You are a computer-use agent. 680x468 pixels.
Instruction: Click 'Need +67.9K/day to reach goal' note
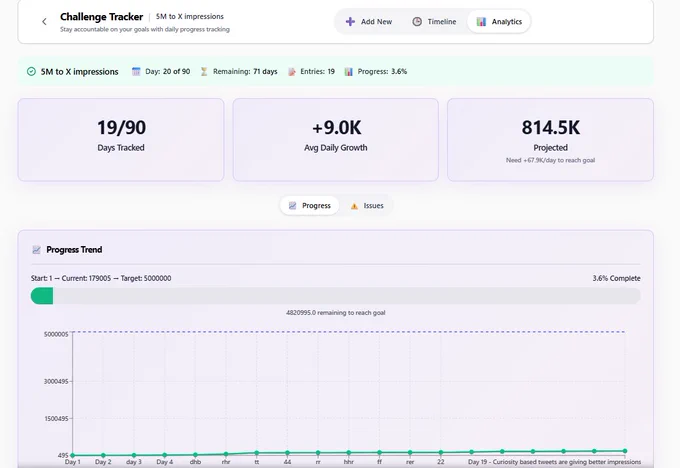coord(550,160)
